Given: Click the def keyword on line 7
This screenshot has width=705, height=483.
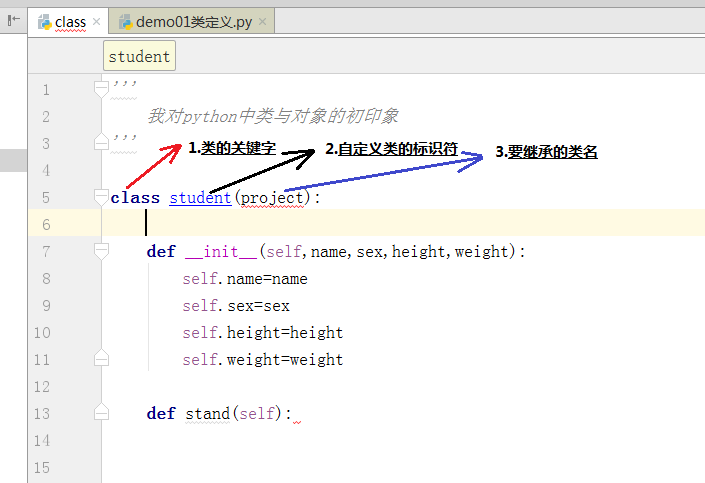Looking at the screenshot, I should point(161,251).
